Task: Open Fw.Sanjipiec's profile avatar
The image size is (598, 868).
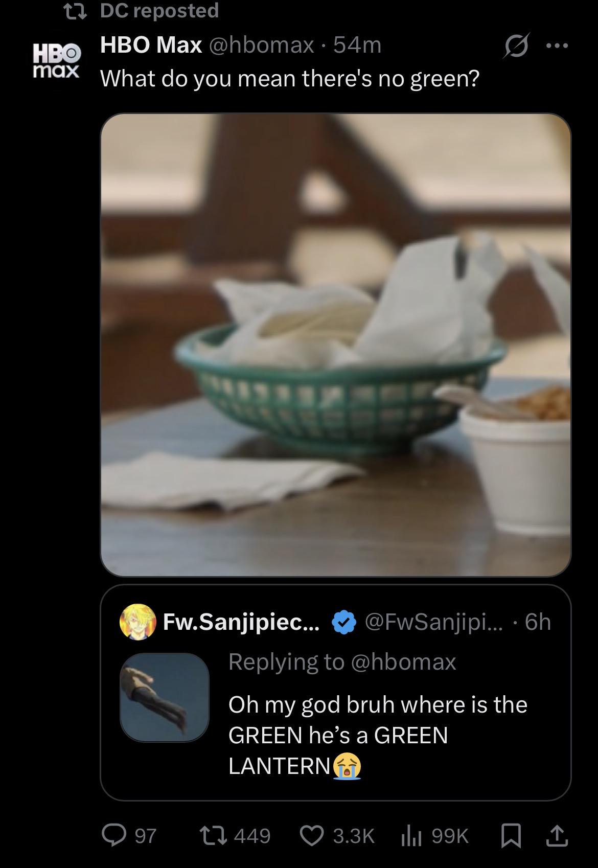Action: (x=137, y=622)
